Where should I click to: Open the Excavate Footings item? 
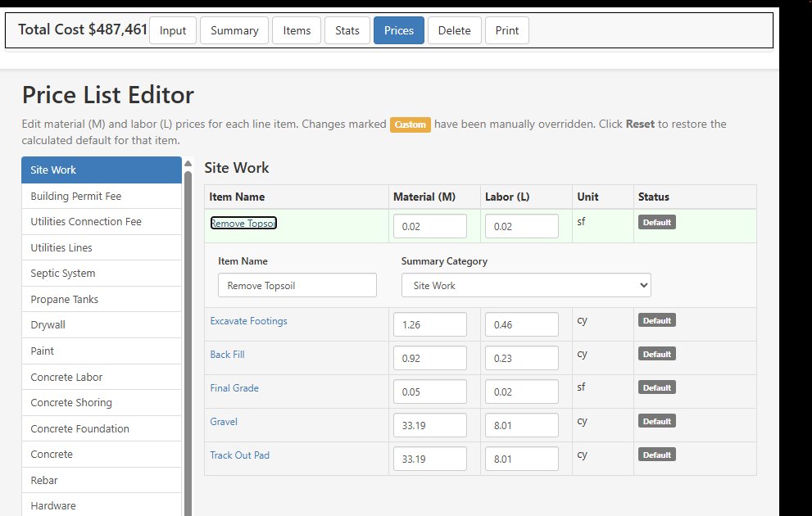tap(248, 321)
